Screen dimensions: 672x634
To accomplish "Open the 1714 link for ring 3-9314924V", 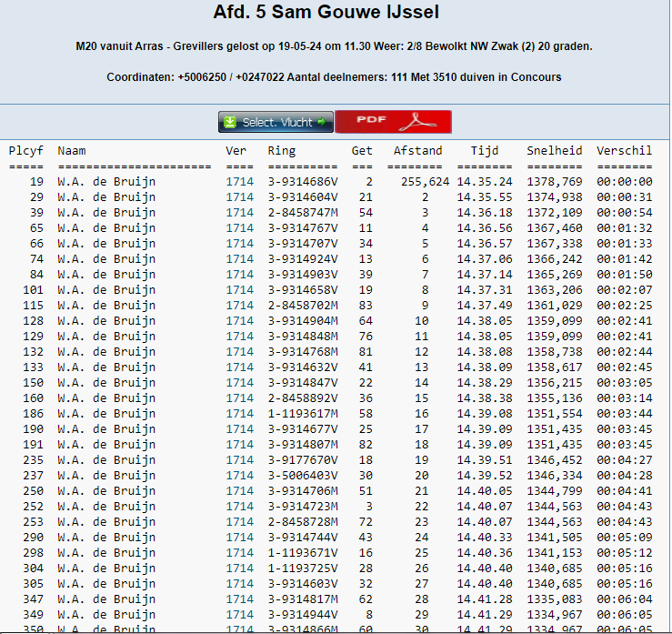I will (x=239, y=258).
